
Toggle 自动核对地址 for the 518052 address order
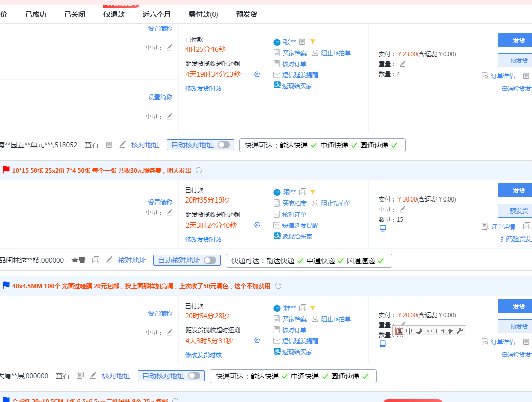(223, 145)
